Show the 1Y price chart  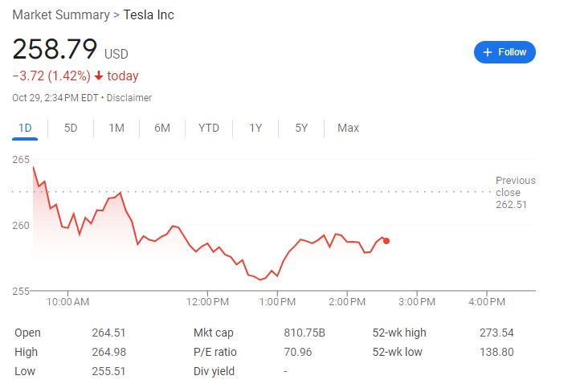pos(255,128)
